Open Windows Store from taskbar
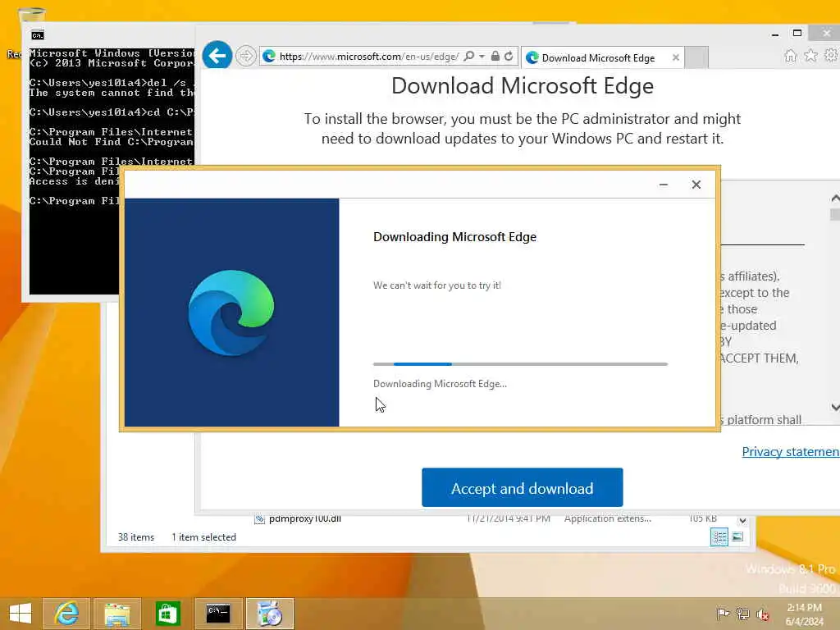This screenshot has height=630, width=840. 167,614
